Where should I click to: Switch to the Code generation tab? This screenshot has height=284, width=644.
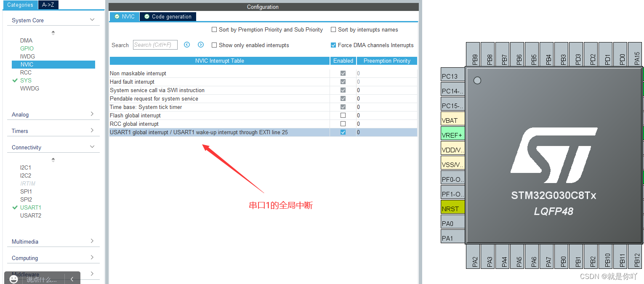pos(168,16)
